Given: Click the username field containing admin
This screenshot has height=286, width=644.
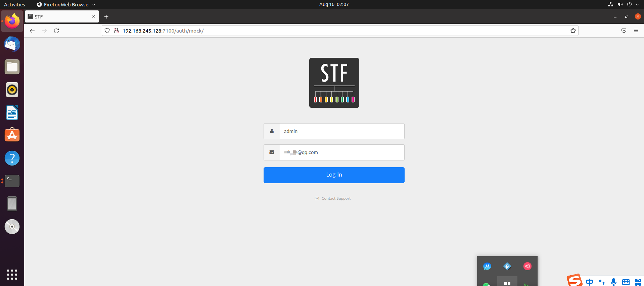Looking at the screenshot, I should click(342, 131).
